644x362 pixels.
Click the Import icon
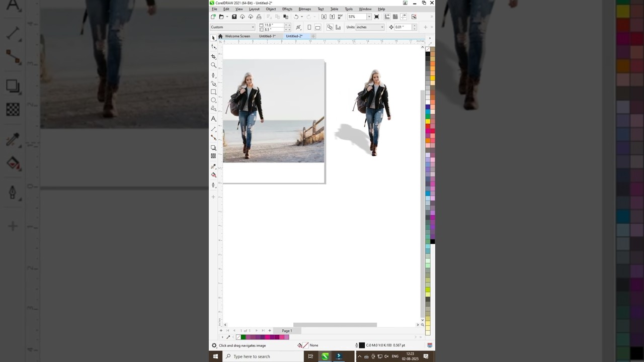pos(324,17)
